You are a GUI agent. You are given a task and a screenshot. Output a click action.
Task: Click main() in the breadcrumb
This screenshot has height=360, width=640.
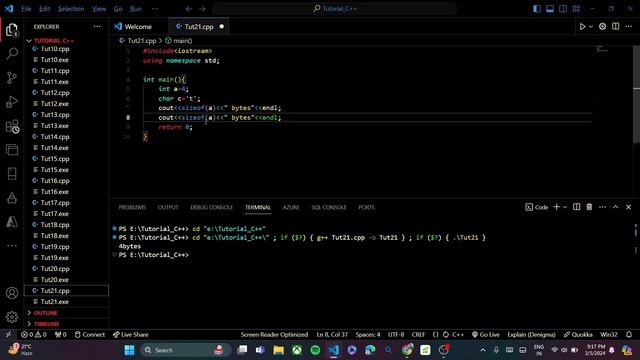(179, 41)
